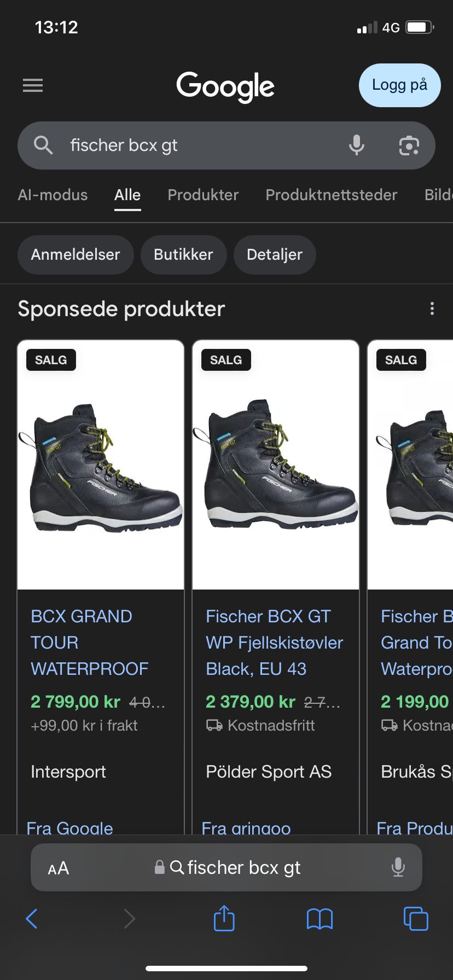Select the Butikker filter chip

(183, 254)
